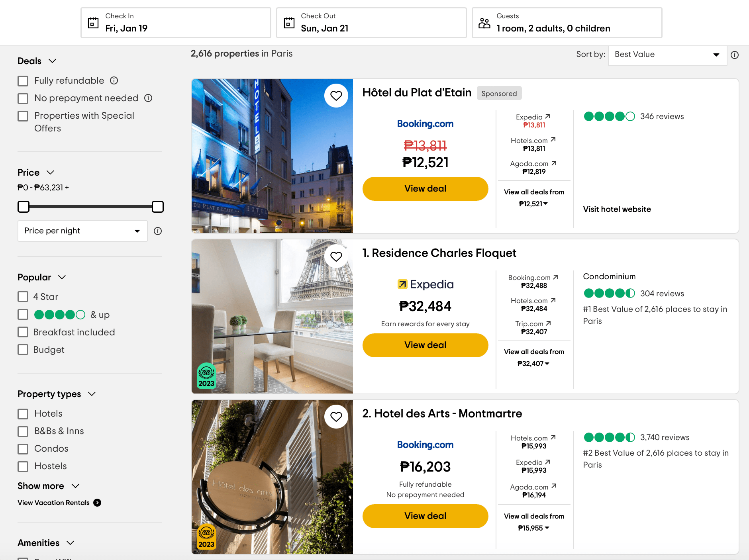
Task: Expand Show more property types
Action: pyautogui.click(x=49, y=486)
